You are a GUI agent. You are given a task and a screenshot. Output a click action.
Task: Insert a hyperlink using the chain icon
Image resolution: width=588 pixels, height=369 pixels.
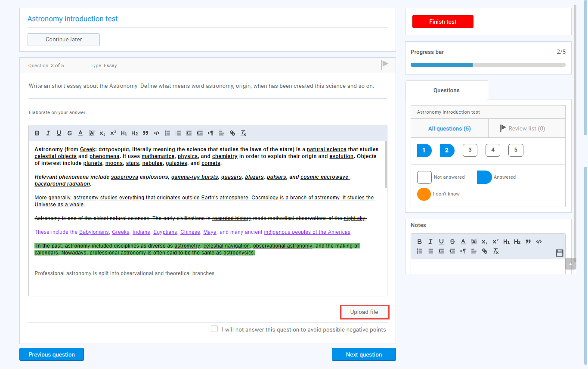(232, 133)
